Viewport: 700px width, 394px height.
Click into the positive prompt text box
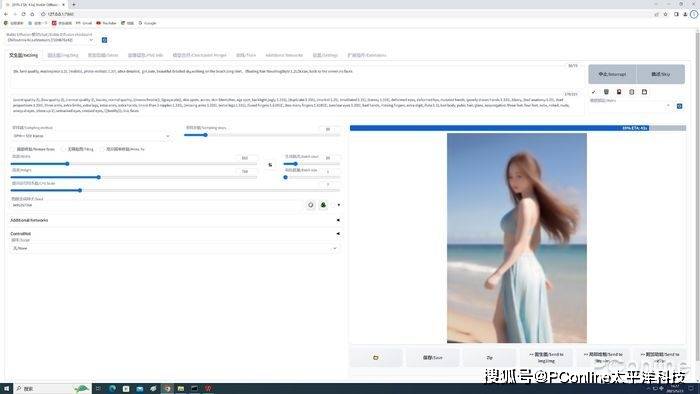point(296,76)
